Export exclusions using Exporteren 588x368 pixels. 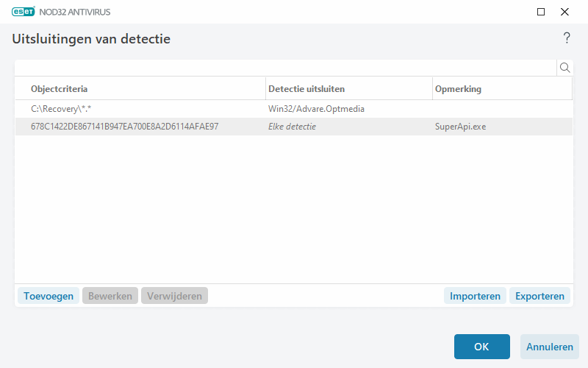point(540,296)
